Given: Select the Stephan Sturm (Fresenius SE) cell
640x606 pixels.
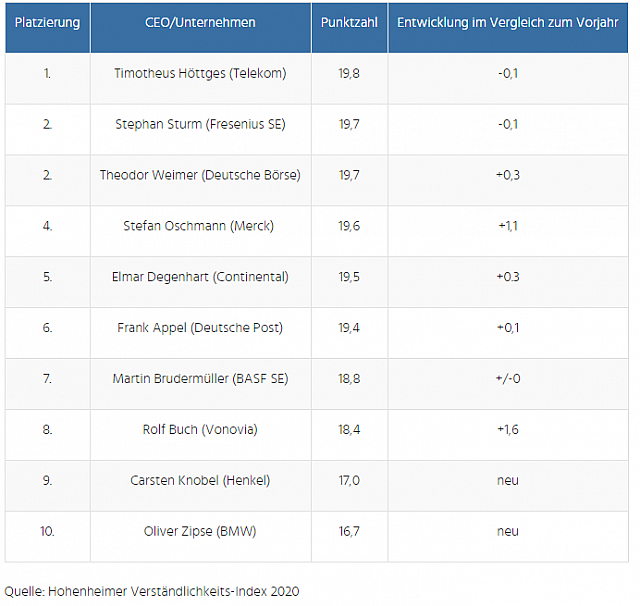Looking at the screenshot, I should click(x=200, y=124).
